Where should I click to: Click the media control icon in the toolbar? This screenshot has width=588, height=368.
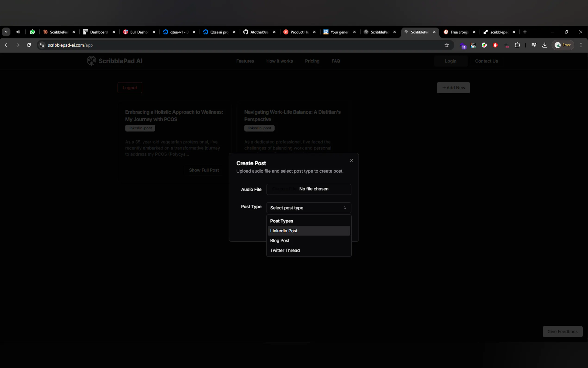[x=534, y=45]
